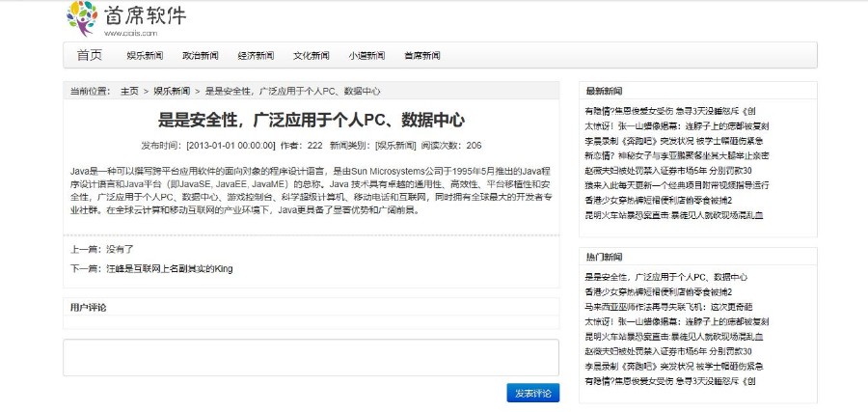Open 太惊讶!张一山蜡像揭幕 in 热门新闻 list
The width and height of the screenshot is (868, 412).
676,321
